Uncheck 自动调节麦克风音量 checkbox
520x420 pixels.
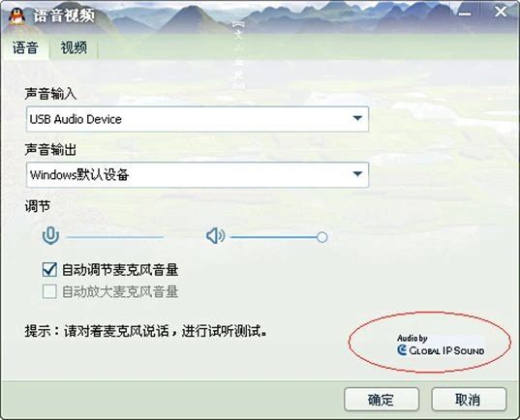pyautogui.click(x=49, y=269)
